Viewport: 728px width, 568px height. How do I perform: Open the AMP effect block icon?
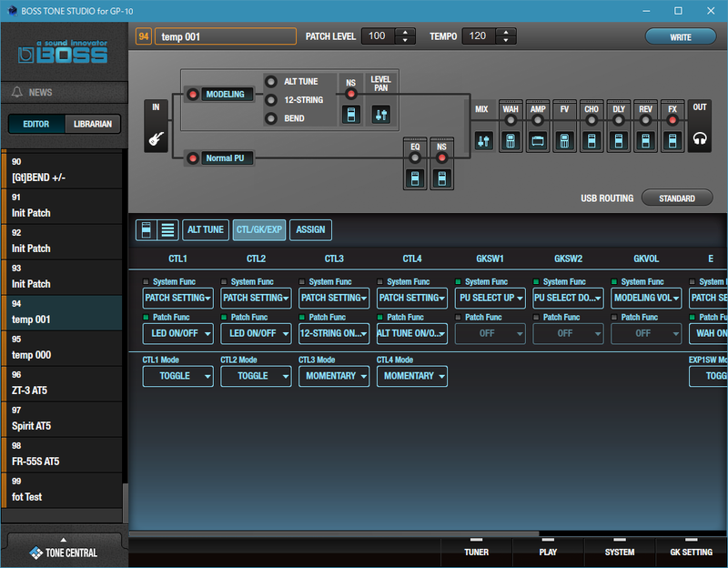tap(538, 141)
